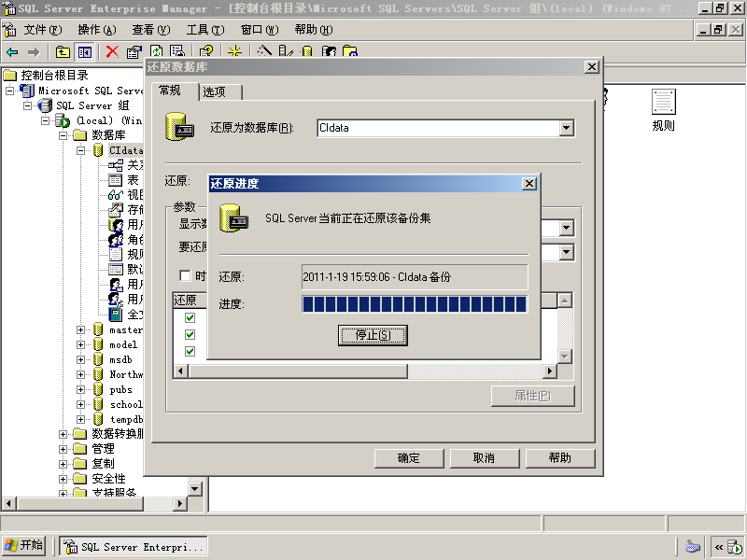Click the tree pane scroll-down arrow

[195, 489]
